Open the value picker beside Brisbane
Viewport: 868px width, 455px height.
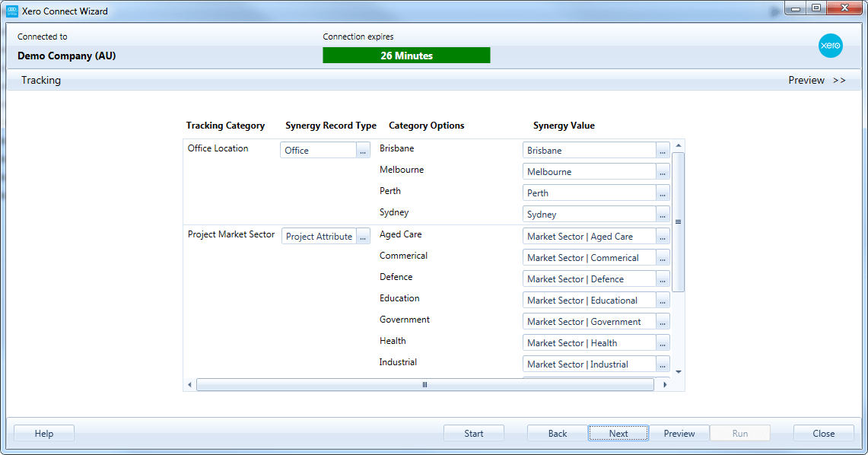(x=662, y=150)
